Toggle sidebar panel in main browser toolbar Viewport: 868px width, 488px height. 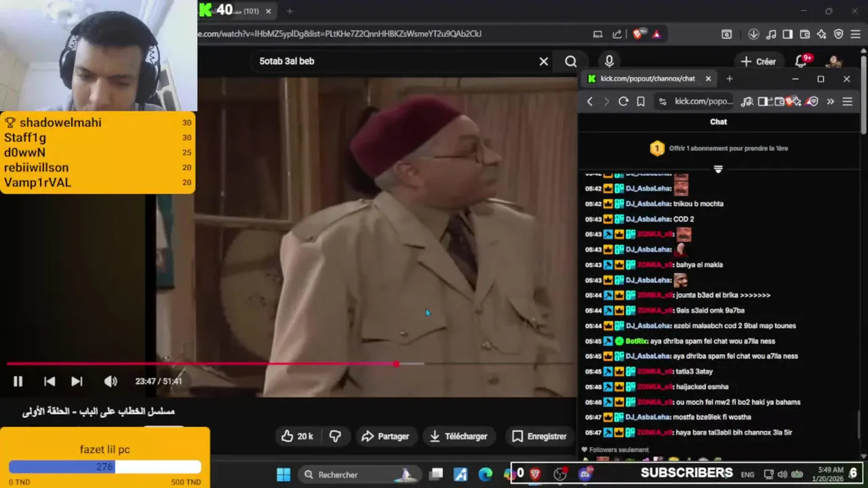[x=787, y=34]
